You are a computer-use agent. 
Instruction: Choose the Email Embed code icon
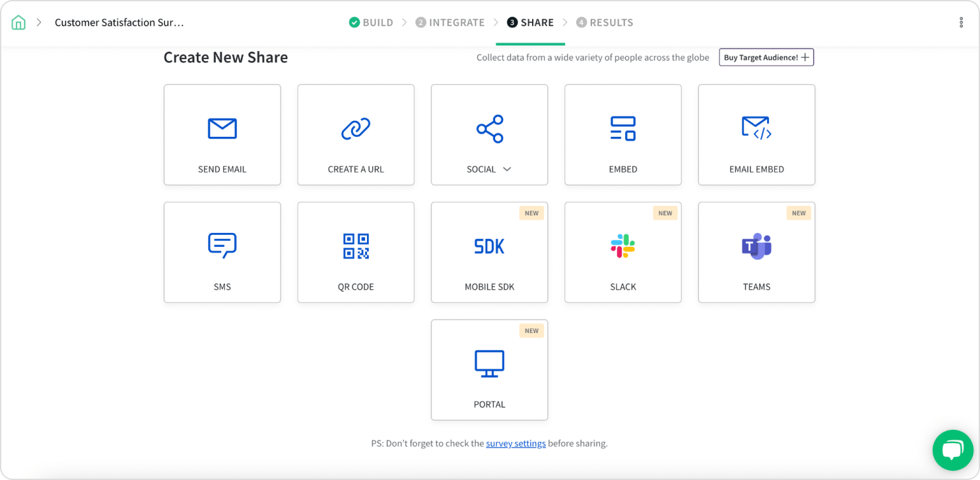pyautogui.click(x=756, y=129)
